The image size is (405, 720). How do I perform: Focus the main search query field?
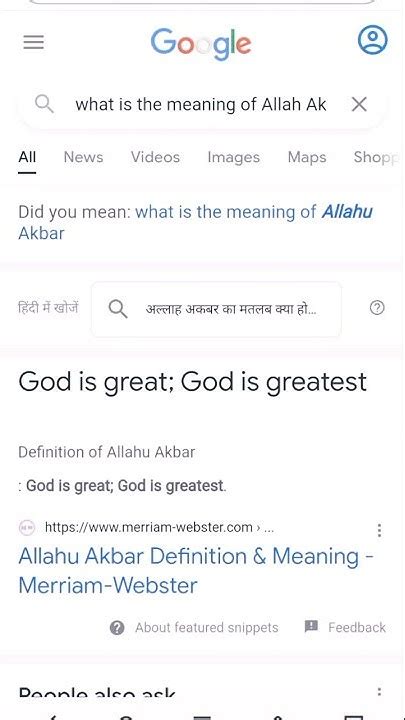coord(201,105)
